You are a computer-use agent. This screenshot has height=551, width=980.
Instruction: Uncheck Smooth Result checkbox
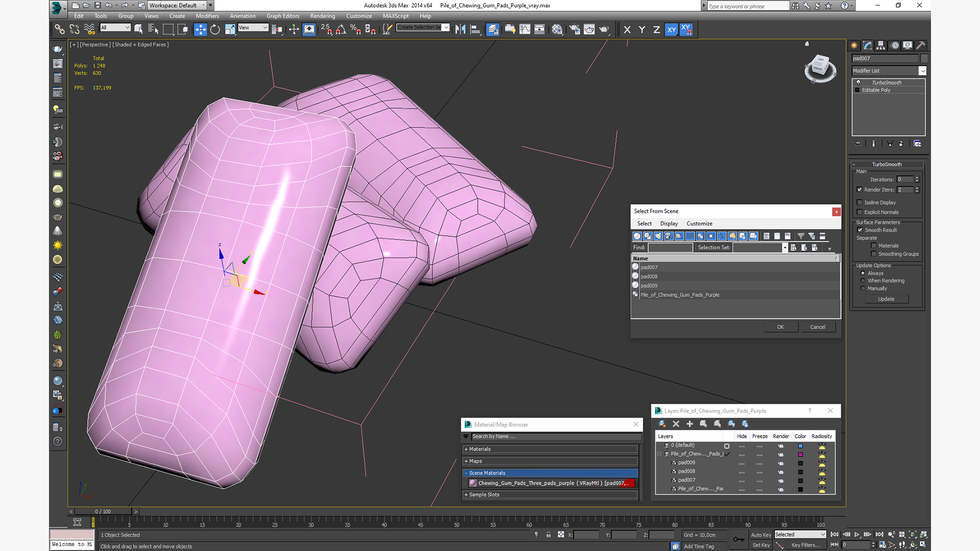860,230
